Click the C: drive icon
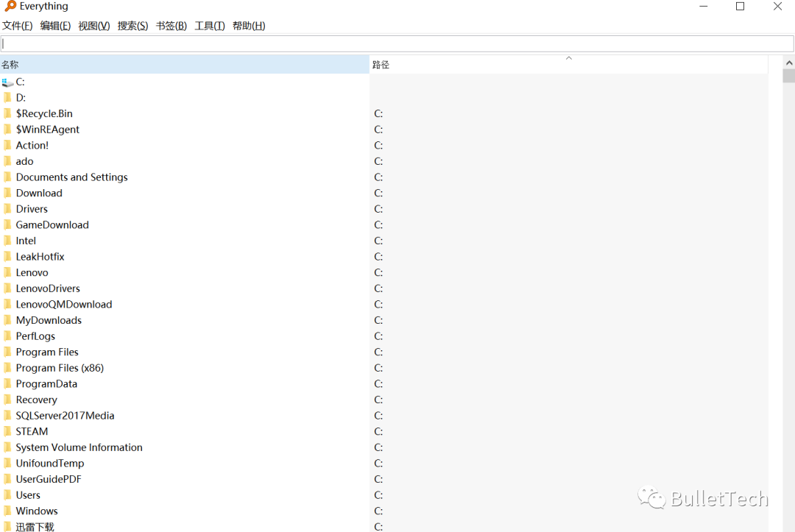Screen dimensions: 795x532 point(7,82)
